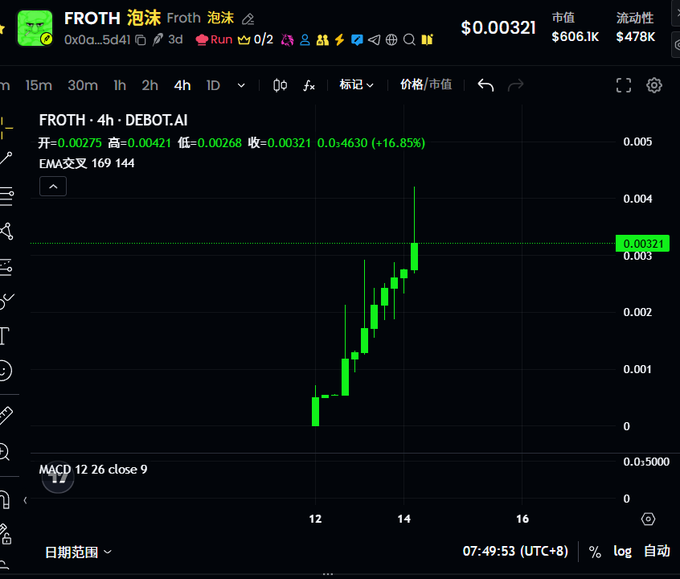Switch chart to 1h timeframe

pos(120,85)
